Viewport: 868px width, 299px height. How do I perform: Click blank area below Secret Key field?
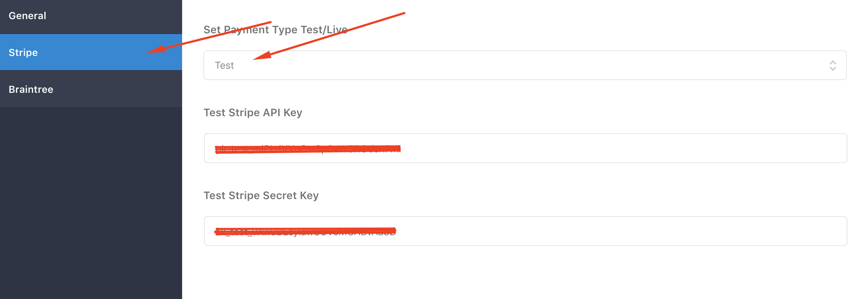pos(524,276)
